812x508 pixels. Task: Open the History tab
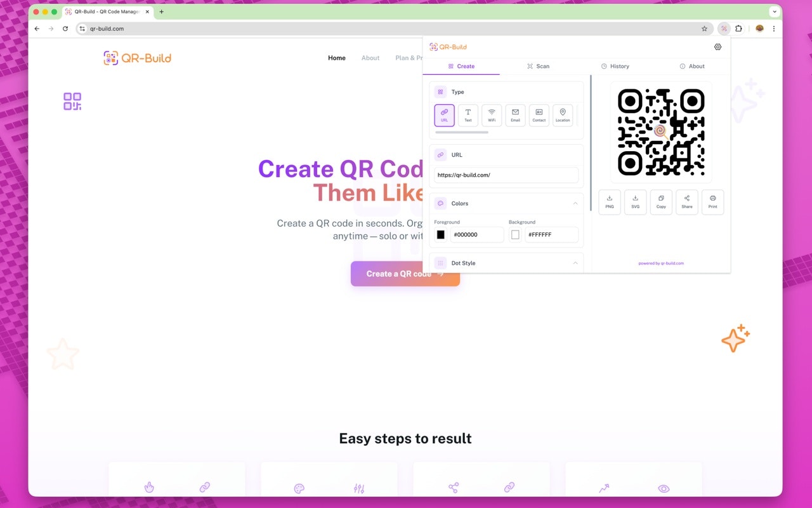[615, 66]
